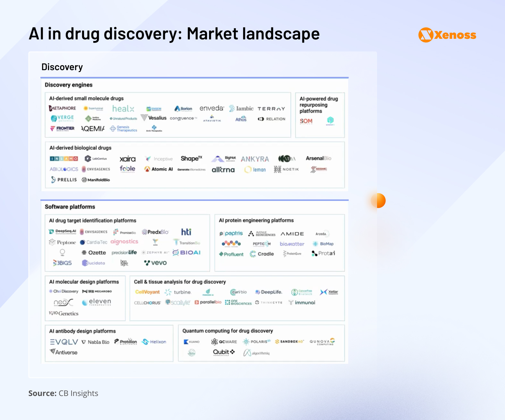Click the Antiverse logo
The image size is (505, 420).
(x=63, y=352)
